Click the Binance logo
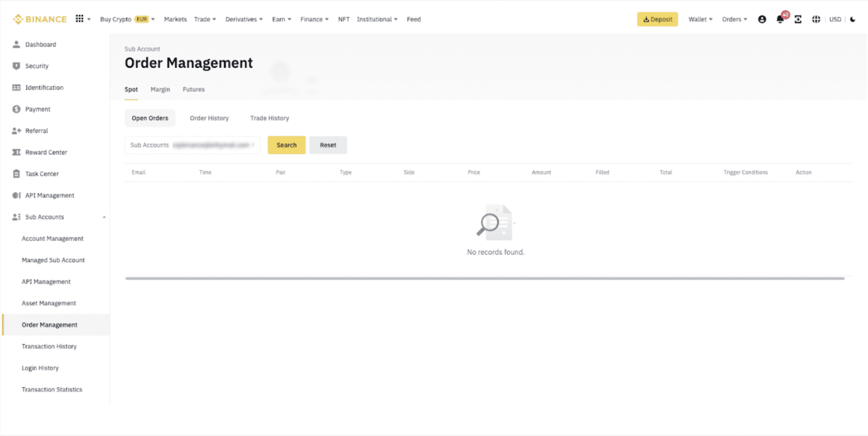The image size is (868, 436). tap(40, 20)
